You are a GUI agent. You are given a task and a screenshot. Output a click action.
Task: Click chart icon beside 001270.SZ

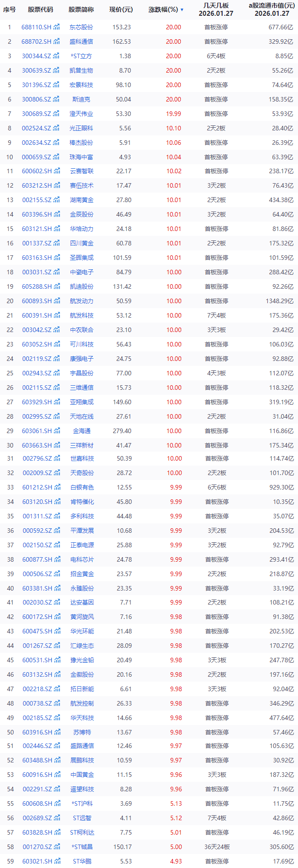pyautogui.click(x=56, y=847)
